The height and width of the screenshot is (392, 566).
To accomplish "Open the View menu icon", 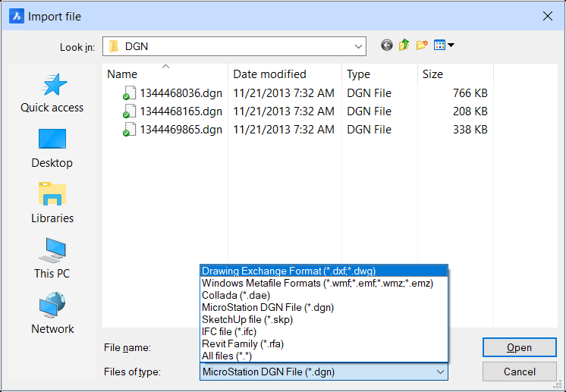I will point(444,45).
